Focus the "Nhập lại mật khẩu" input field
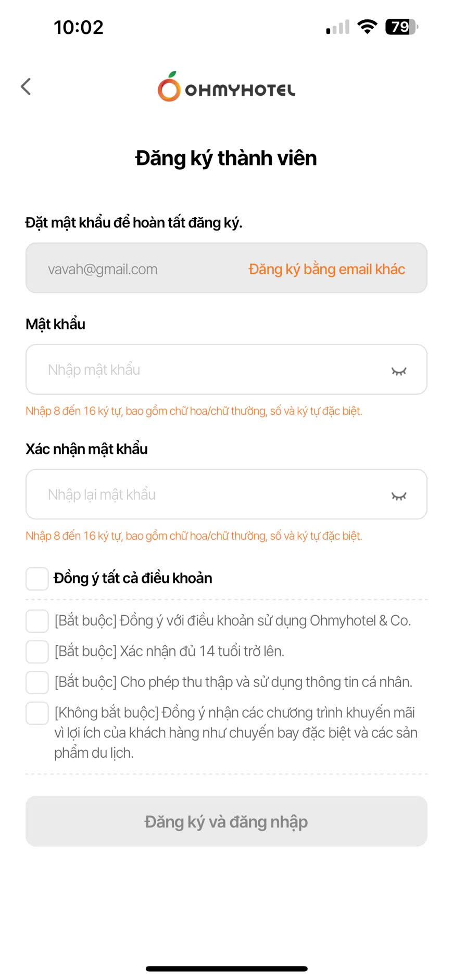 pyautogui.click(x=208, y=494)
